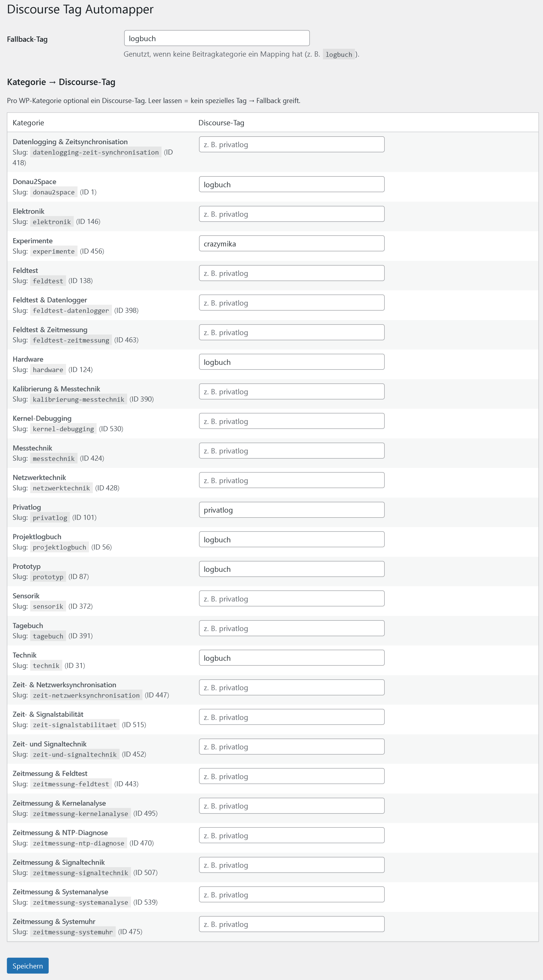Click the Sensorik tag input field
Viewport: 543px width, 980px height.
pyautogui.click(x=291, y=599)
